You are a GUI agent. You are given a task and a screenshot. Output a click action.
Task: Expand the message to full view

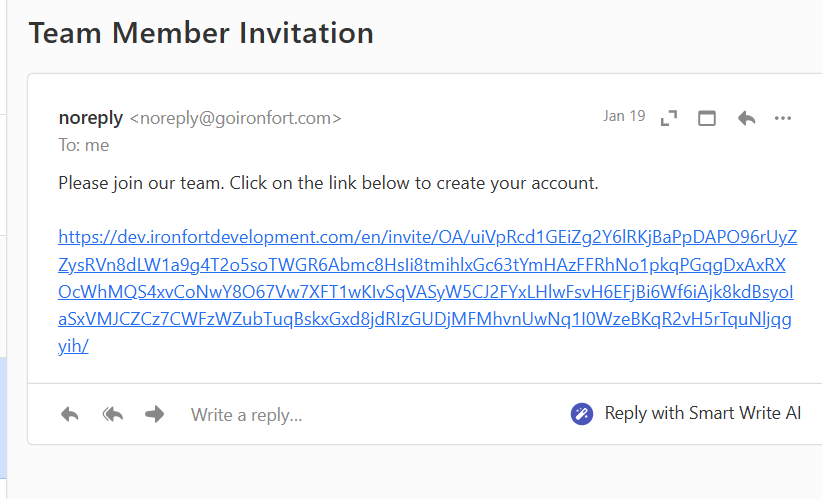click(669, 118)
